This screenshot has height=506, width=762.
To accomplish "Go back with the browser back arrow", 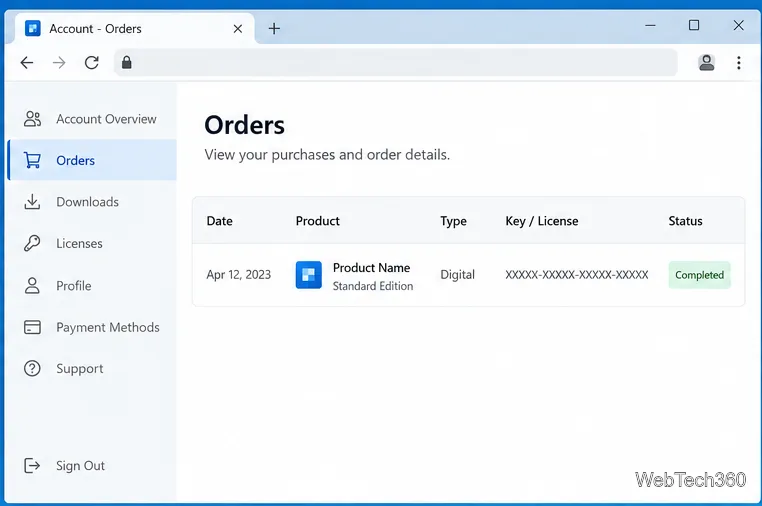I will coord(27,63).
